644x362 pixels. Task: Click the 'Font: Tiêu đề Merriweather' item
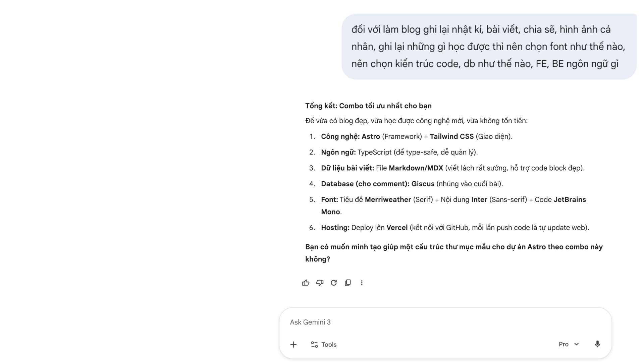click(453, 205)
